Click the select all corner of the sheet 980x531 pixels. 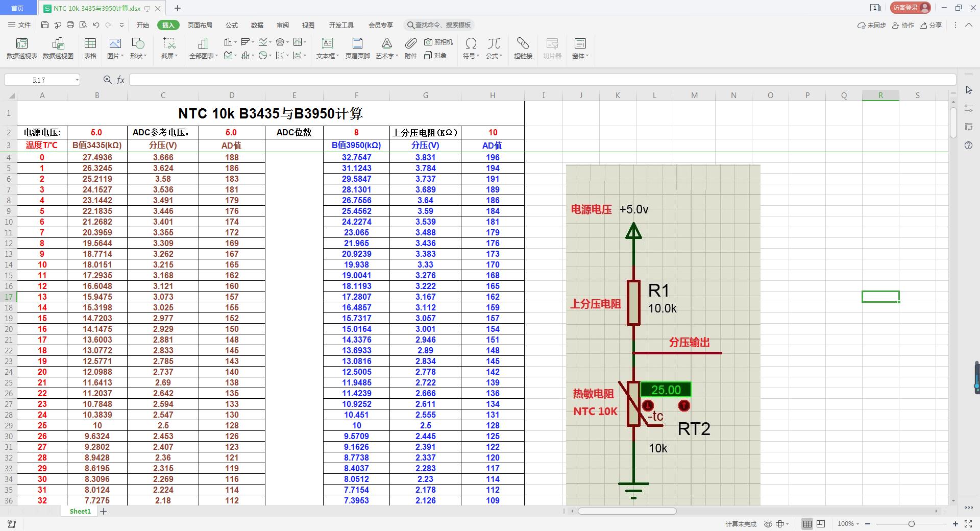click(x=12, y=95)
